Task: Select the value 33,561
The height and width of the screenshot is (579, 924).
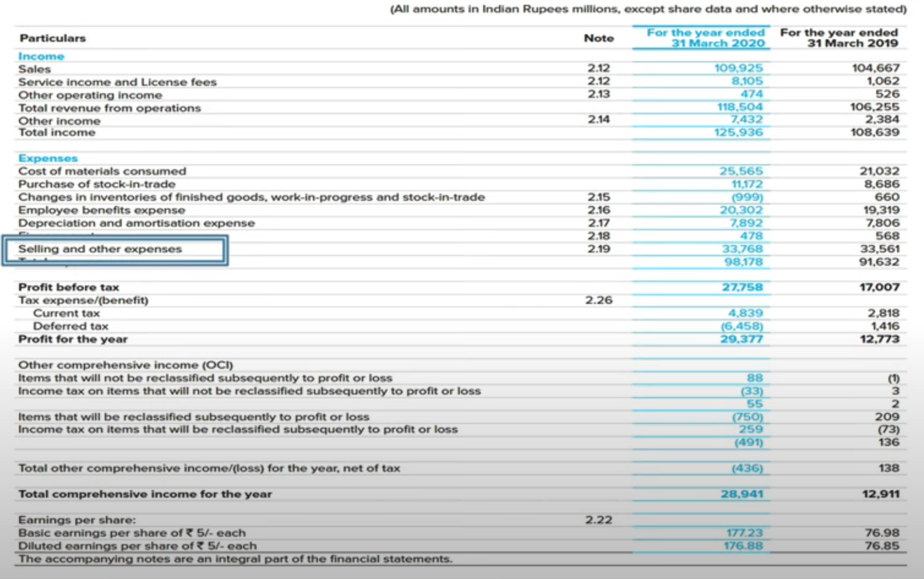Action: pyautogui.click(x=880, y=249)
